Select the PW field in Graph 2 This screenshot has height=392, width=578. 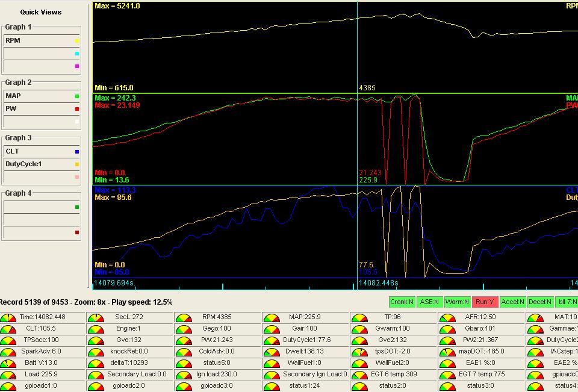pyautogui.click(x=37, y=109)
